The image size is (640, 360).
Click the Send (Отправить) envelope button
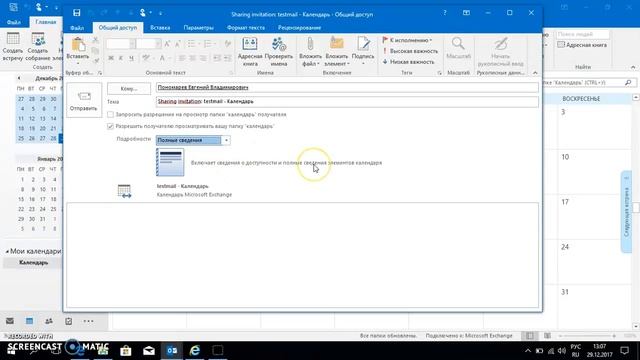click(x=84, y=100)
